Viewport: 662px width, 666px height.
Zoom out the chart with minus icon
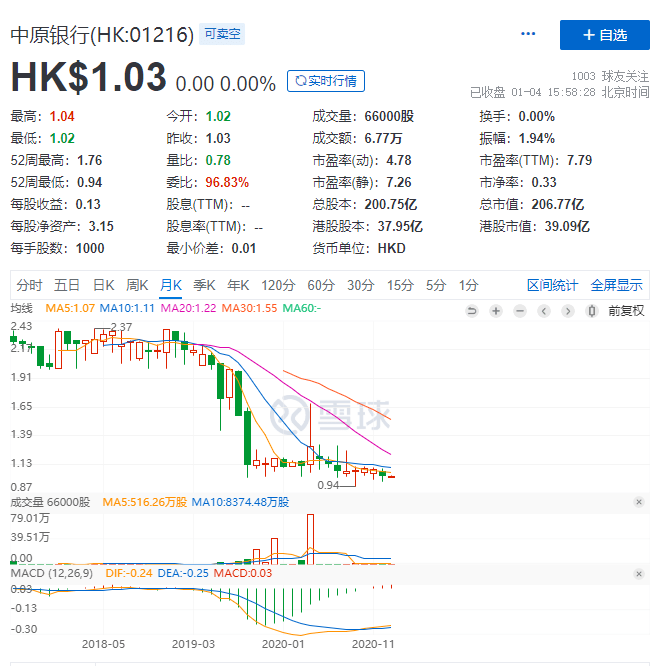click(520, 311)
